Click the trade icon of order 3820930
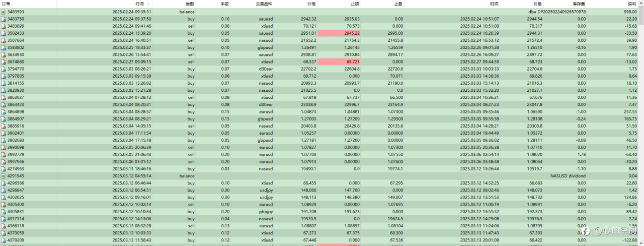The image size is (644, 246). [x=3, y=90]
